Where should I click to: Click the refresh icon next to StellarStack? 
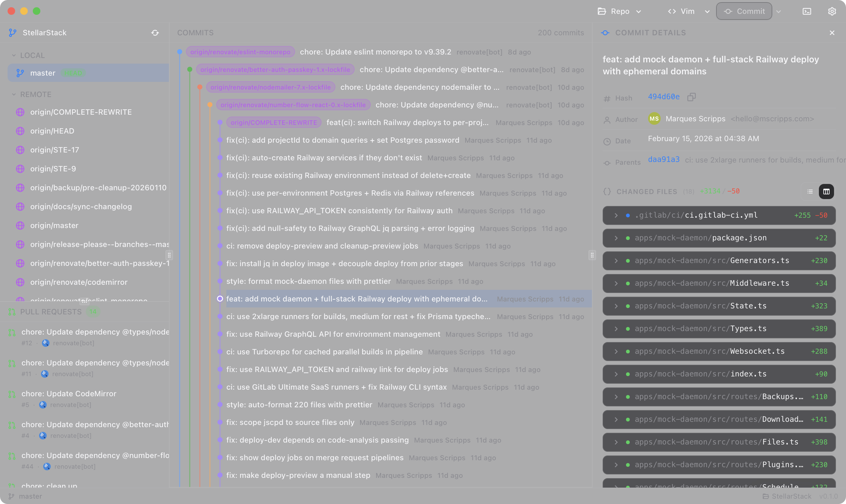(155, 33)
